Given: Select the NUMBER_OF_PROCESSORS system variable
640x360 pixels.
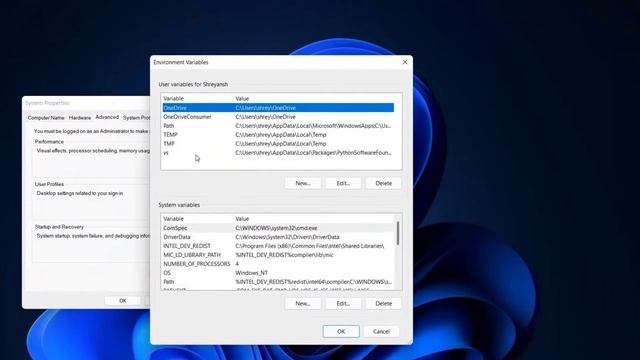Looking at the screenshot, I should pyautogui.click(x=278, y=264).
